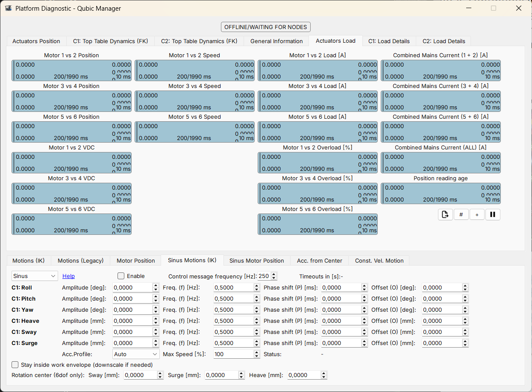Click the plus (+) icon button
Image resolution: width=532 pixels, height=392 pixels.
(477, 214)
